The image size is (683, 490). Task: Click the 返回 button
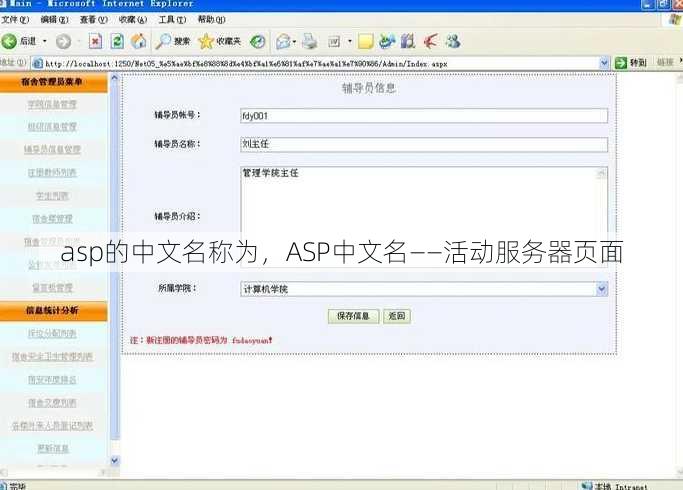coord(396,316)
